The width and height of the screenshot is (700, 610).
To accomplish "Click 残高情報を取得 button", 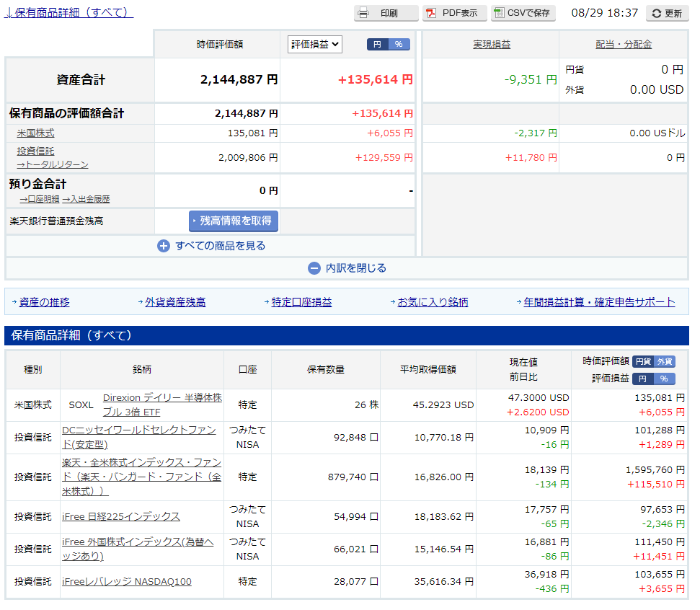I will [234, 221].
